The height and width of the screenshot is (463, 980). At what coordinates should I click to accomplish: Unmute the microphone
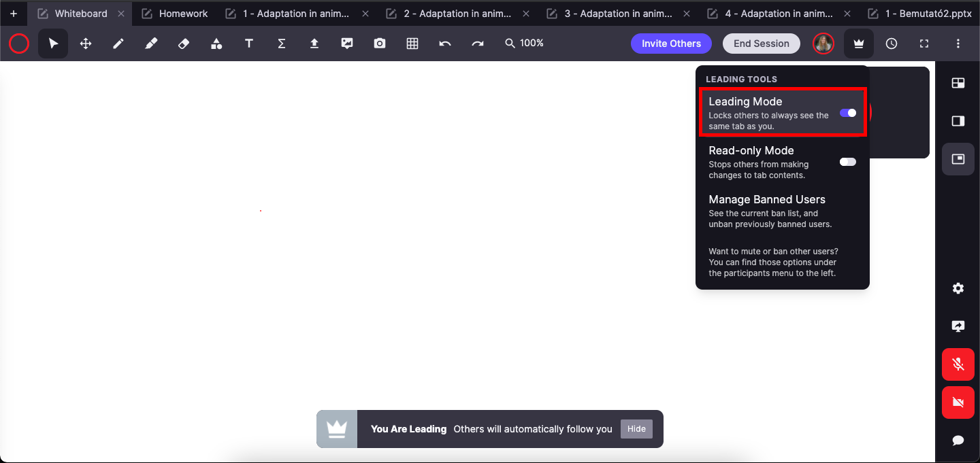958,364
